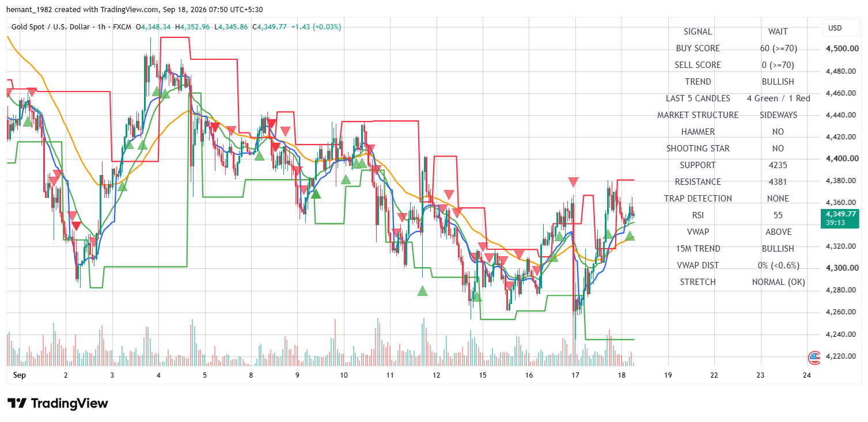The height and width of the screenshot is (422, 868).
Task: Click the SIDEWAYS market structure value
Action: point(778,115)
